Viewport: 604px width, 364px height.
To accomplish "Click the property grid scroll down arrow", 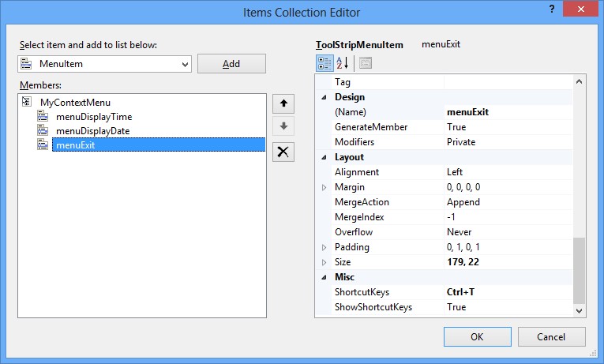I will (x=580, y=311).
